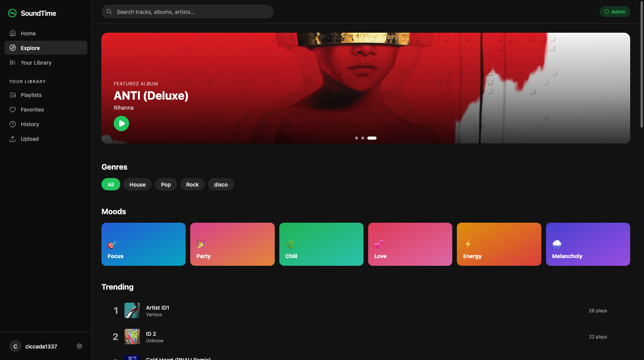644x360 pixels.
Task: Click the 26 plays count
Action: [598, 310]
